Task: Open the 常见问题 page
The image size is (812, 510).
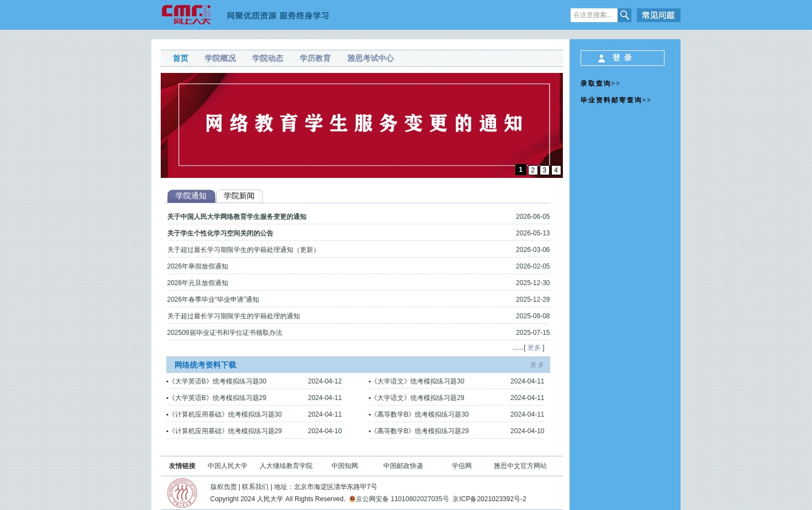Action: point(658,15)
